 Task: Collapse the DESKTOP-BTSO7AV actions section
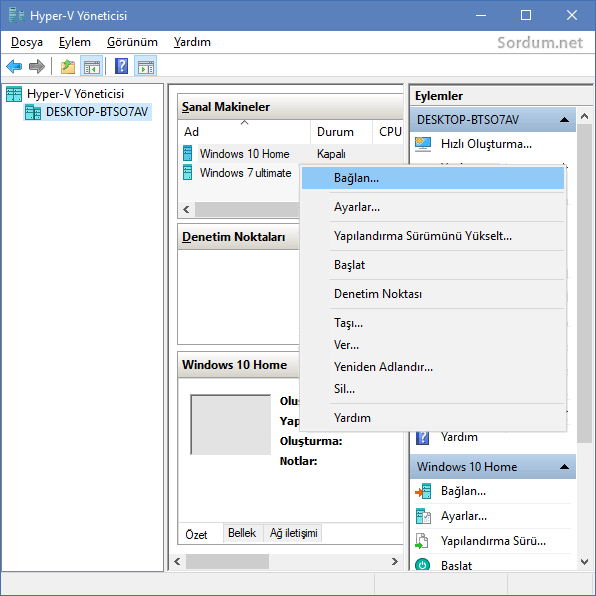coord(564,120)
